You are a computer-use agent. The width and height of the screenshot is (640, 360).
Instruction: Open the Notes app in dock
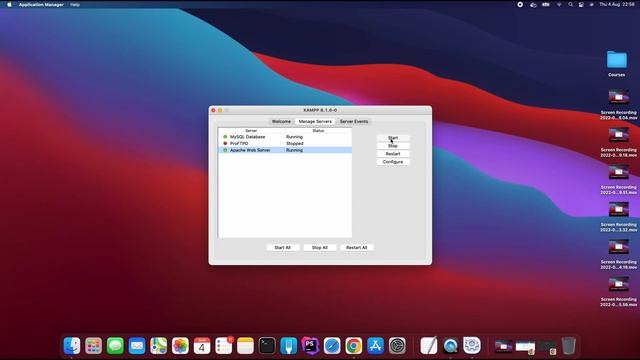coord(245,346)
